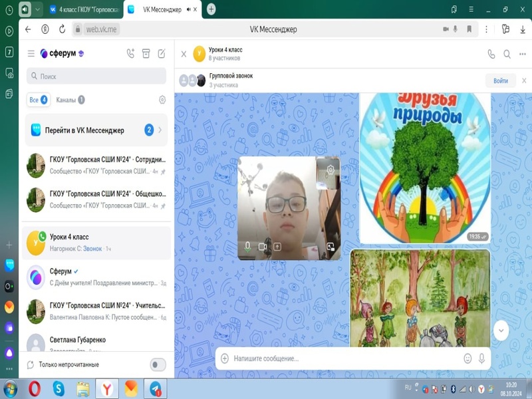
Task: Open the Sferum hamburger menu
Action: pos(31,53)
